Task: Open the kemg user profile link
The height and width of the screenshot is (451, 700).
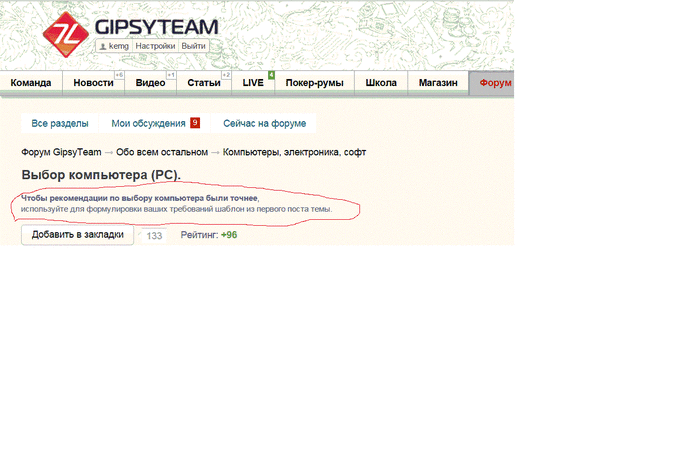Action: (114, 46)
